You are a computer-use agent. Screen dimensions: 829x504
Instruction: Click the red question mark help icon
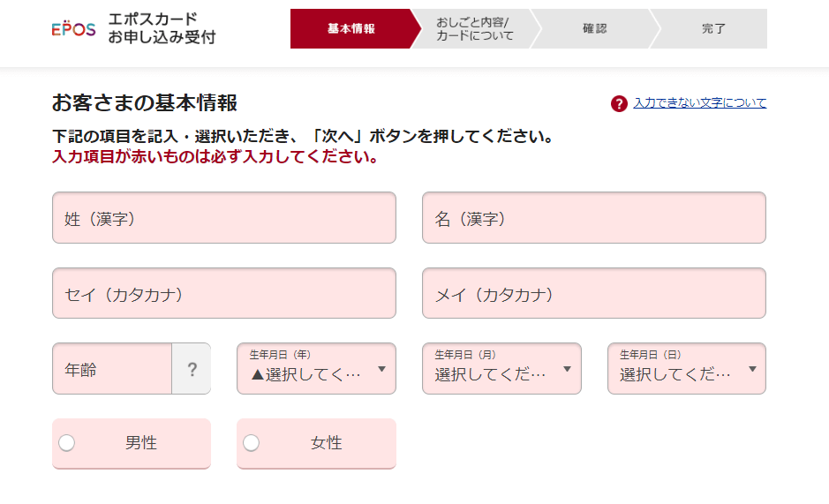tap(619, 104)
